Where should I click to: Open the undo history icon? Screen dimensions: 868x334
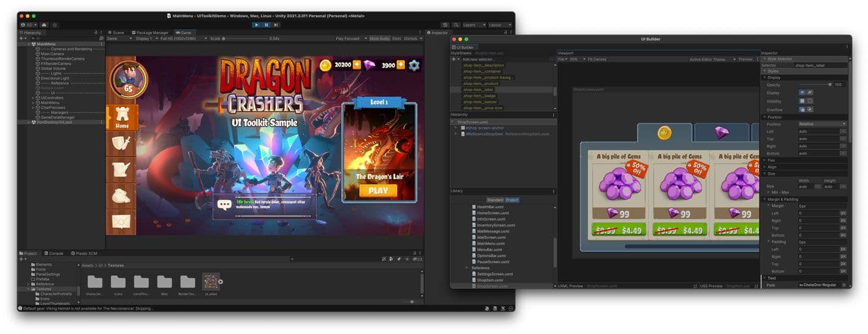(445, 25)
